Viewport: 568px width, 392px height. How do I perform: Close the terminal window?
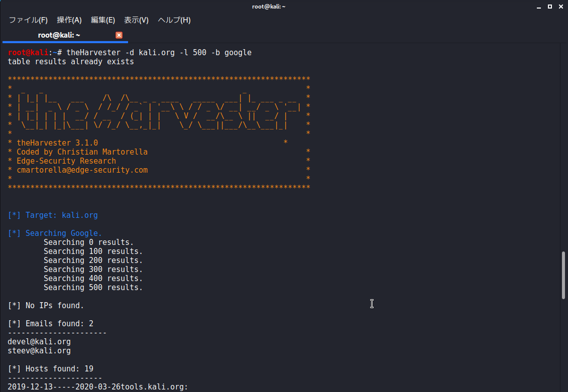tap(561, 7)
